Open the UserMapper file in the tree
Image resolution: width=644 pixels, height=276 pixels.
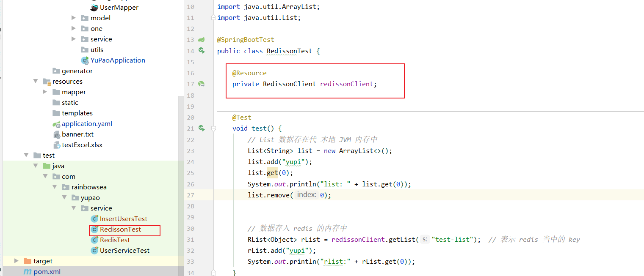pos(119,8)
